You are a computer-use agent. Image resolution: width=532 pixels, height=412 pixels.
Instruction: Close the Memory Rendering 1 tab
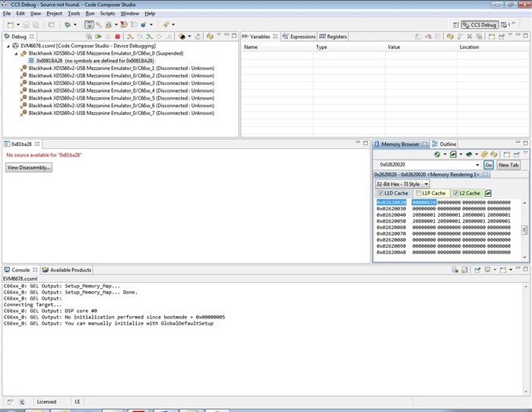(x=485, y=174)
